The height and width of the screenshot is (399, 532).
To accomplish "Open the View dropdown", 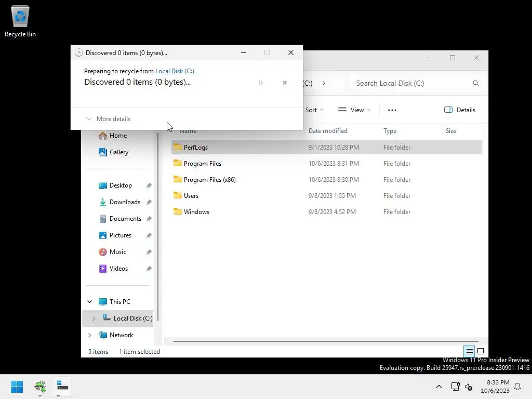I will tap(354, 110).
